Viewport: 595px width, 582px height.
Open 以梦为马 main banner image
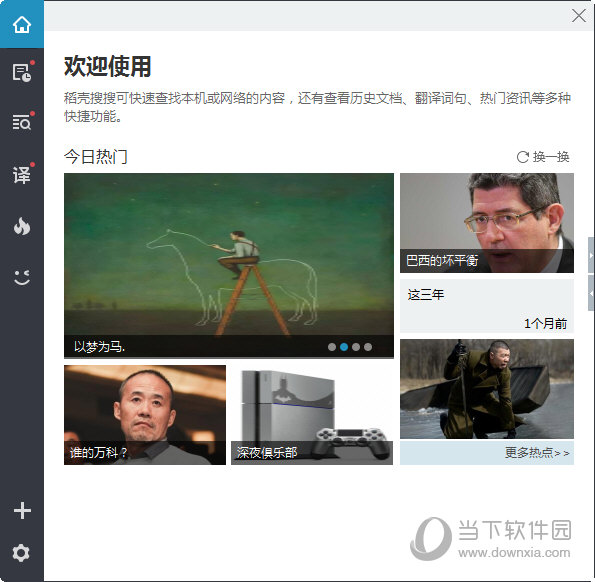click(229, 266)
